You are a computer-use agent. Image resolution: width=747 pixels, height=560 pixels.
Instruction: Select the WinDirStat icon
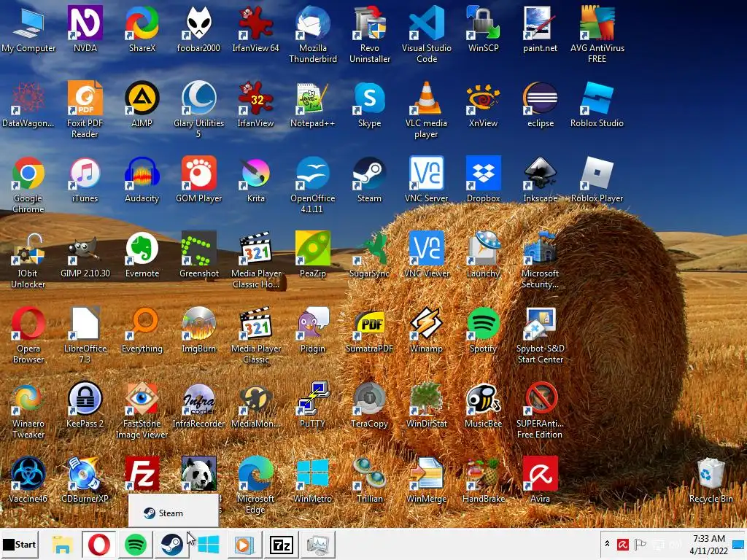(426, 405)
